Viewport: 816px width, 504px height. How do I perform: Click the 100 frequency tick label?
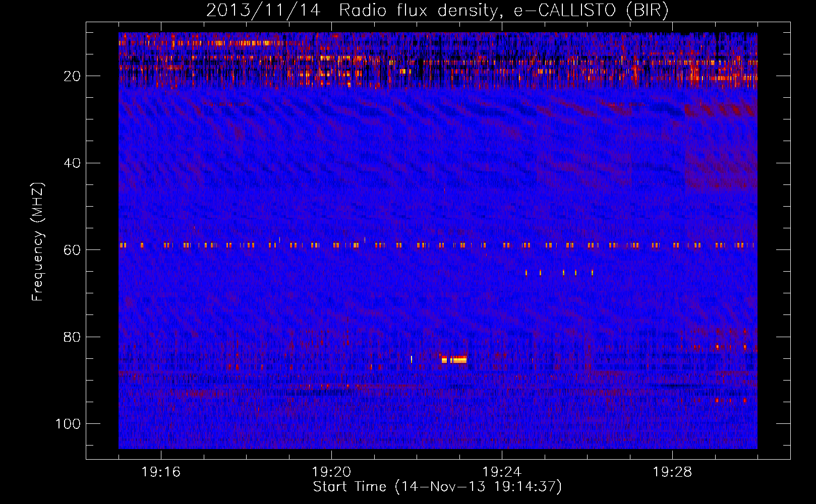click(x=68, y=424)
